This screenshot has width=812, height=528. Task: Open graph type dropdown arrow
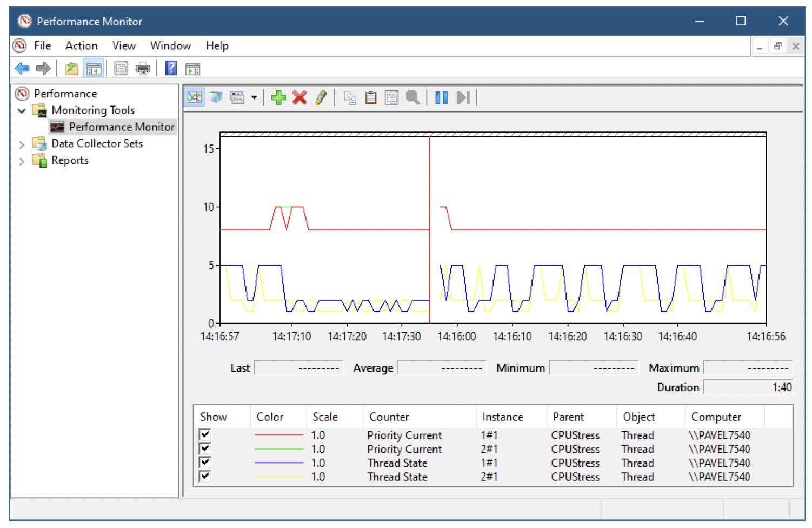point(254,98)
